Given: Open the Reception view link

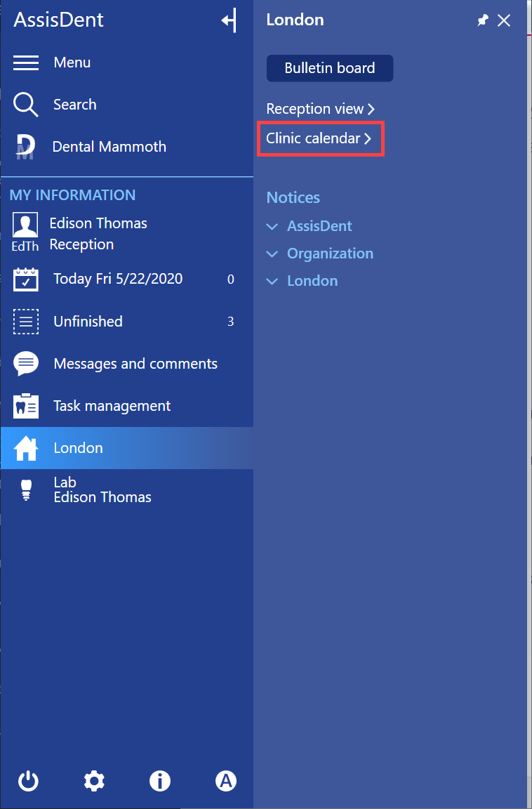Looking at the screenshot, I should 321,109.
